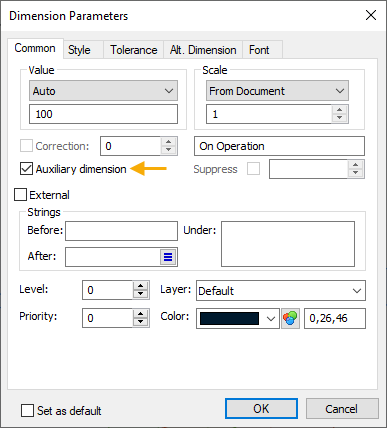Increase the Suppress value stepper

coord(355,165)
